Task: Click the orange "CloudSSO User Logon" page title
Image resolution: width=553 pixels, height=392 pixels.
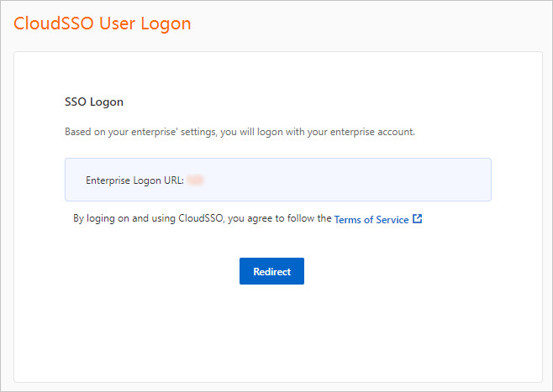Action: click(x=103, y=24)
